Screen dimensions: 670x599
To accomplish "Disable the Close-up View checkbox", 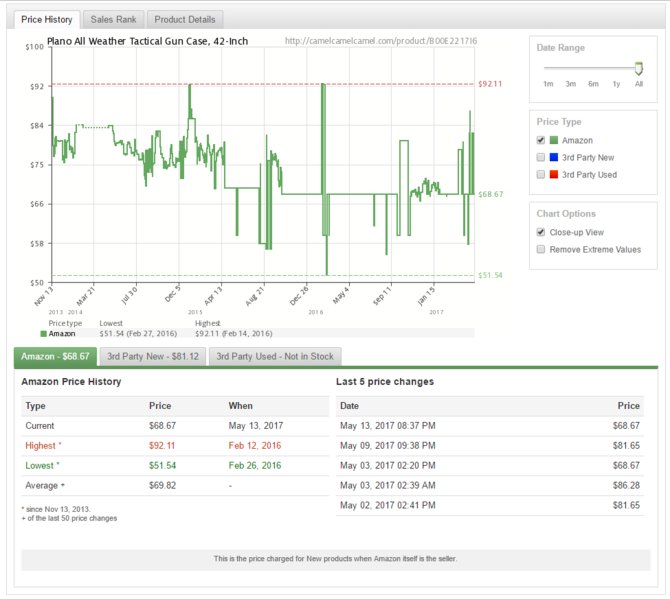I will (541, 232).
